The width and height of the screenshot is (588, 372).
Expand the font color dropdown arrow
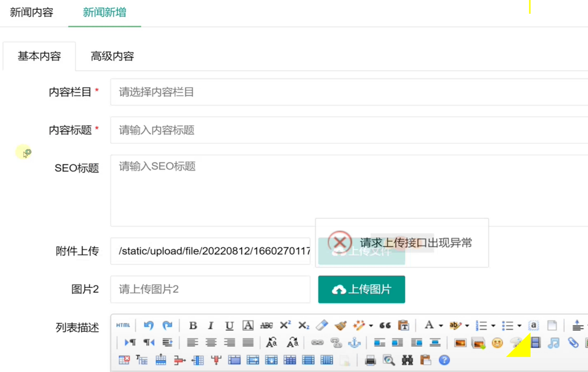click(441, 326)
